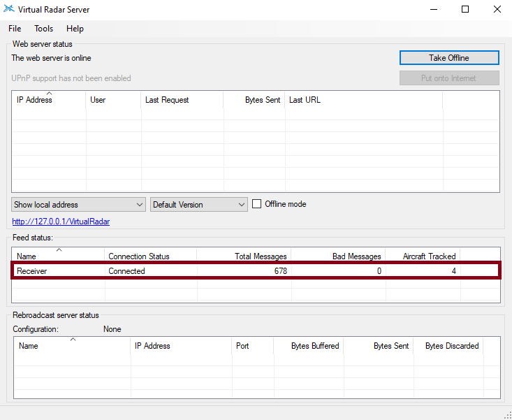Close the Virtual Radar Server window
This screenshot has width=512, height=420.
coord(497,9)
